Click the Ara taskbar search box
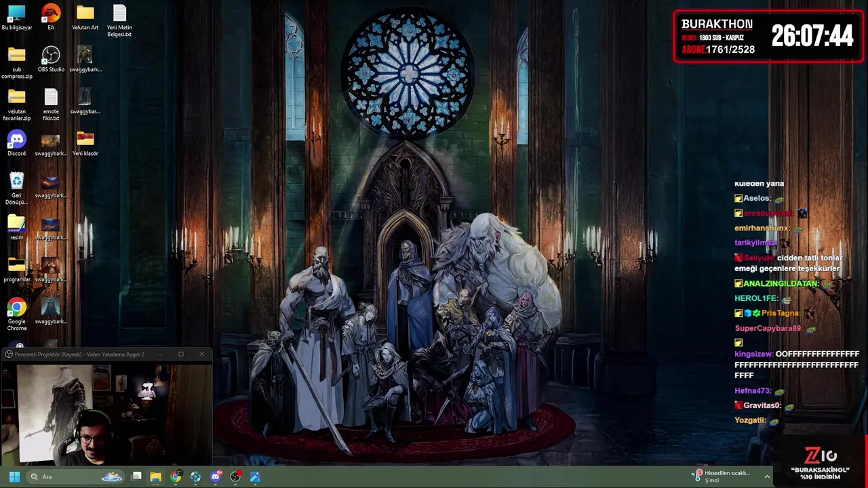Viewport: 868px width, 488px height. pos(76,477)
